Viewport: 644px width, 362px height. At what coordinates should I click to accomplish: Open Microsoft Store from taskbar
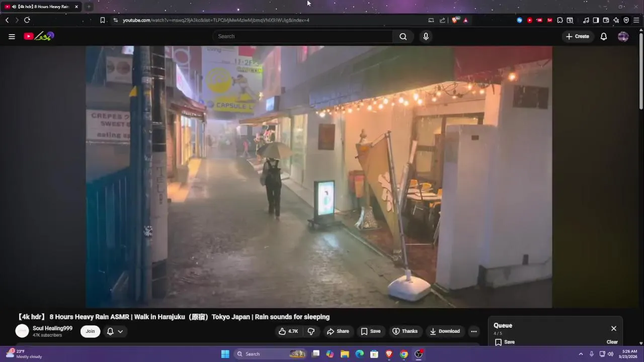374,354
